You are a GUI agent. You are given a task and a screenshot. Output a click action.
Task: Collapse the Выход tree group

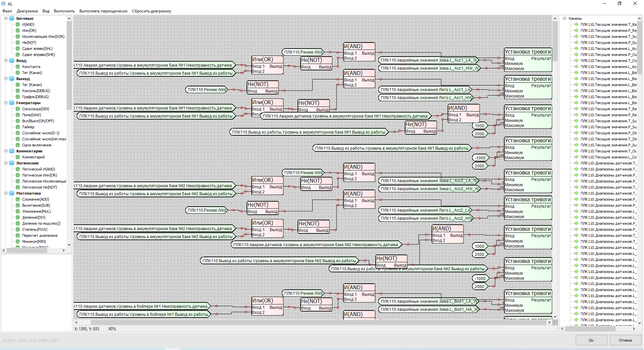click(6, 79)
